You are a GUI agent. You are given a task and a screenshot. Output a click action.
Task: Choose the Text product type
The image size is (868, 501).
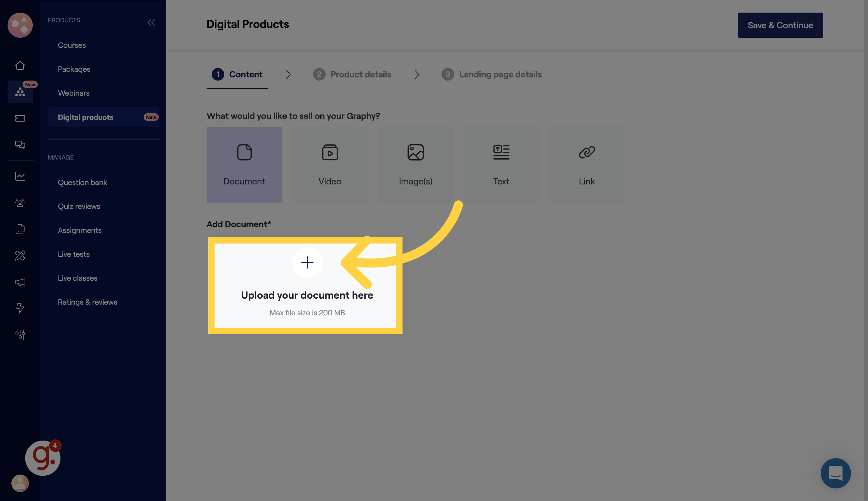point(501,165)
